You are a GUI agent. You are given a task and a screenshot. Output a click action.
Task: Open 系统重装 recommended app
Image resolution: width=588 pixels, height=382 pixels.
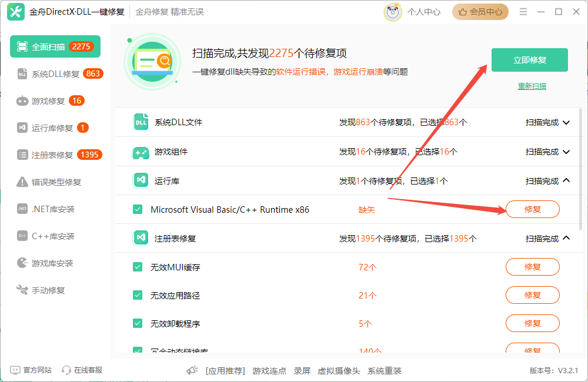(x=384, y=371)
